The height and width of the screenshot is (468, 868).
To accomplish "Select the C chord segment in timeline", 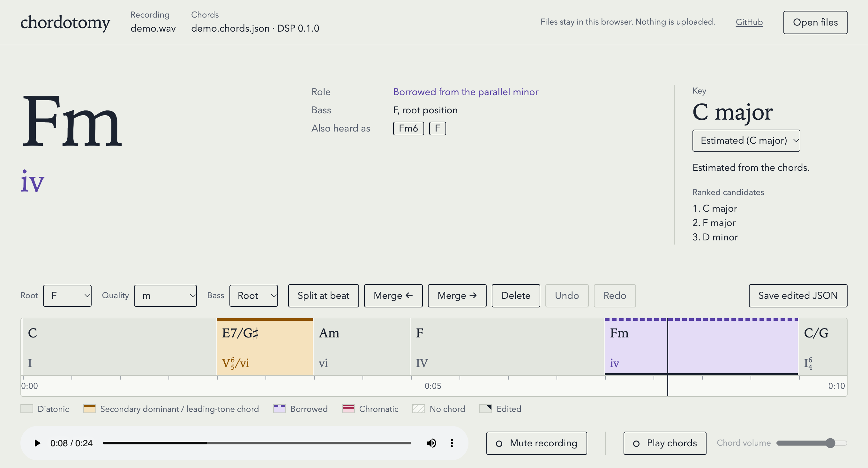I will point(119,347).
